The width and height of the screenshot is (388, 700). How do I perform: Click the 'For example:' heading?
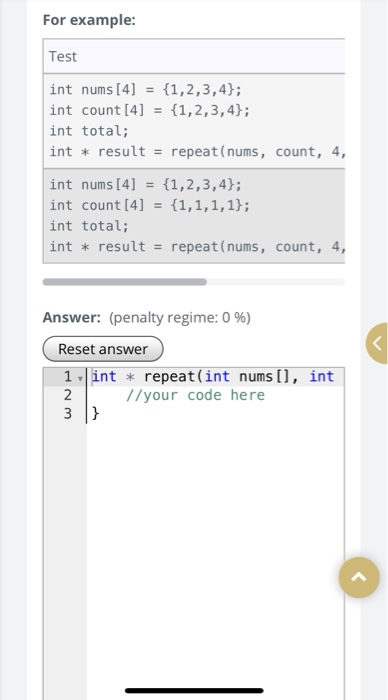[x=89, y=20]
